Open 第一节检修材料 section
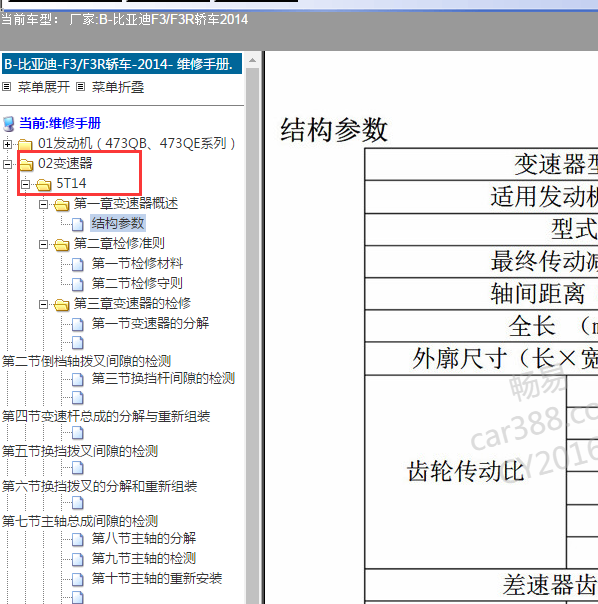This screenshot has width=598, height=604. click(x=137, y=263)
